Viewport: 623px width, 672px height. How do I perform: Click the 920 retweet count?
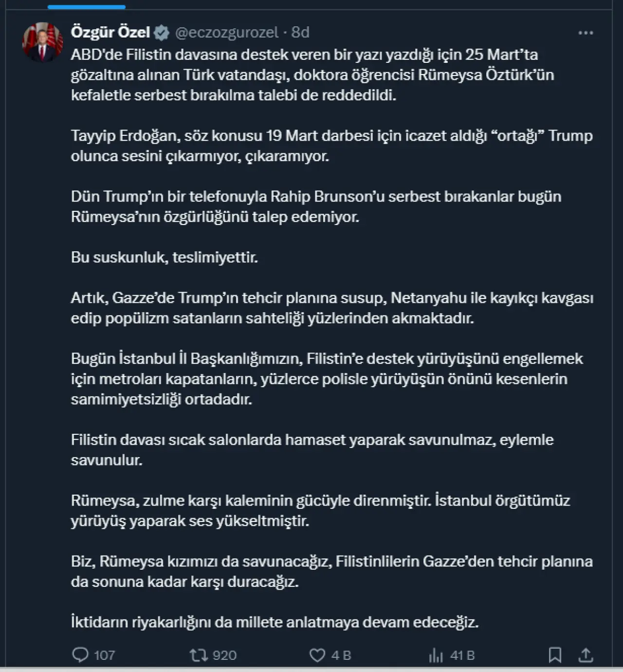pos(224,655)
